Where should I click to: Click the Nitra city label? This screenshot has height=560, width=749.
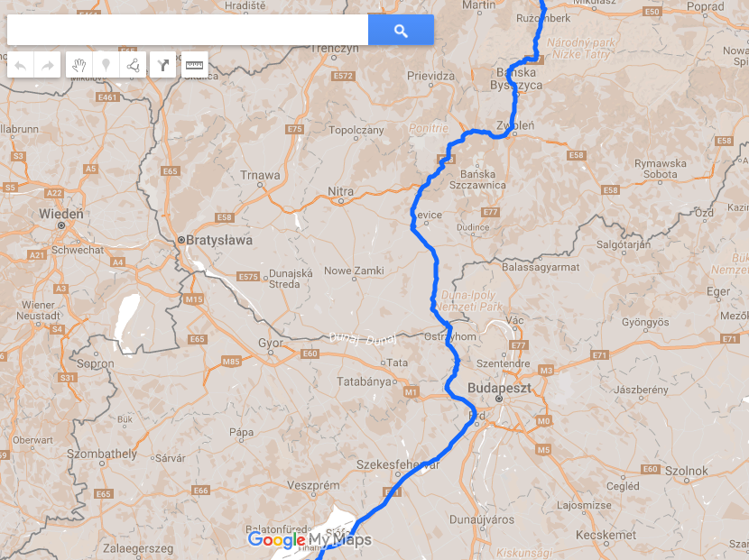340,191
